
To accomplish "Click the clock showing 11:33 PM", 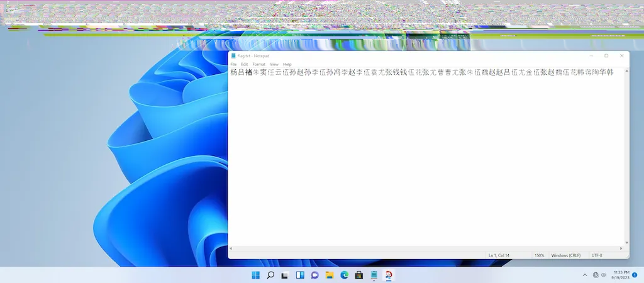I will click(621, 275).
